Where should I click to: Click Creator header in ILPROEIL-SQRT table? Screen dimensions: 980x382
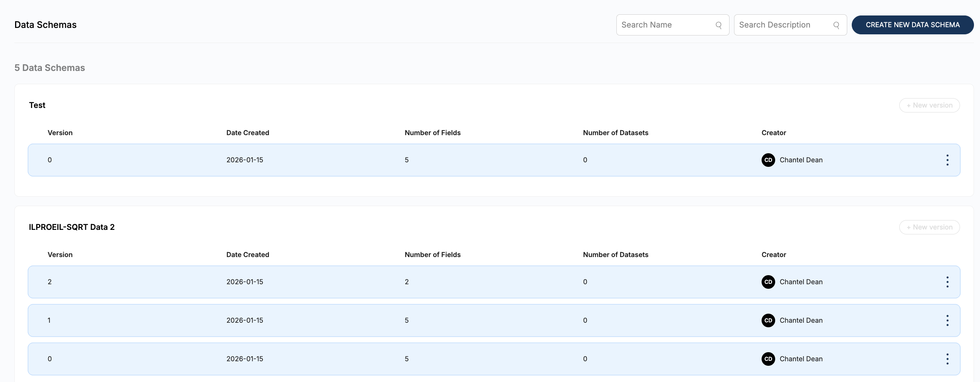(x=773, y=254)
